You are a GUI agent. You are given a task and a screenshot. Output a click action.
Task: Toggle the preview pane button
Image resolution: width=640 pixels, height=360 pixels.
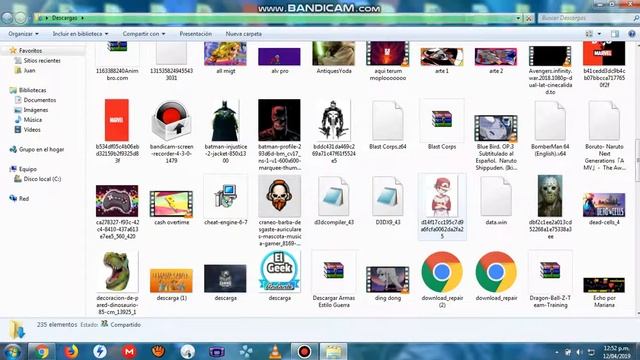(615, 34)
